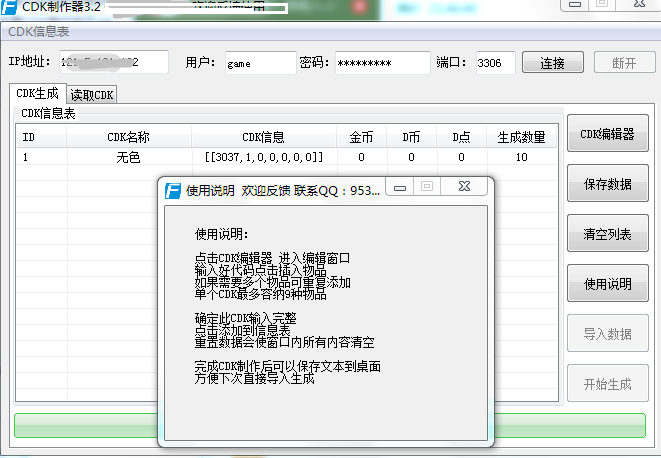This screenshot has width=661, height=458.
Task: Open the CDK编辑器 window
Action: click(x=607, y=134)
